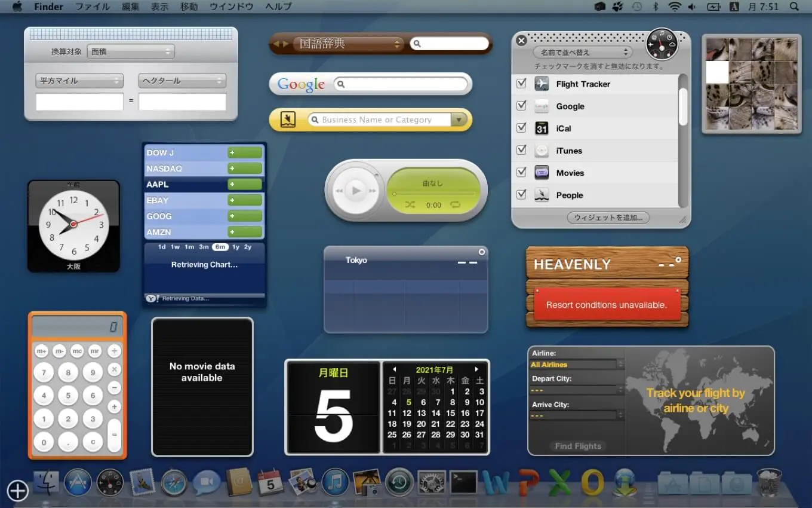This screenshot has height=508, width=812.
Task: Click the People icon in widget list
Action: coord(542,195)
